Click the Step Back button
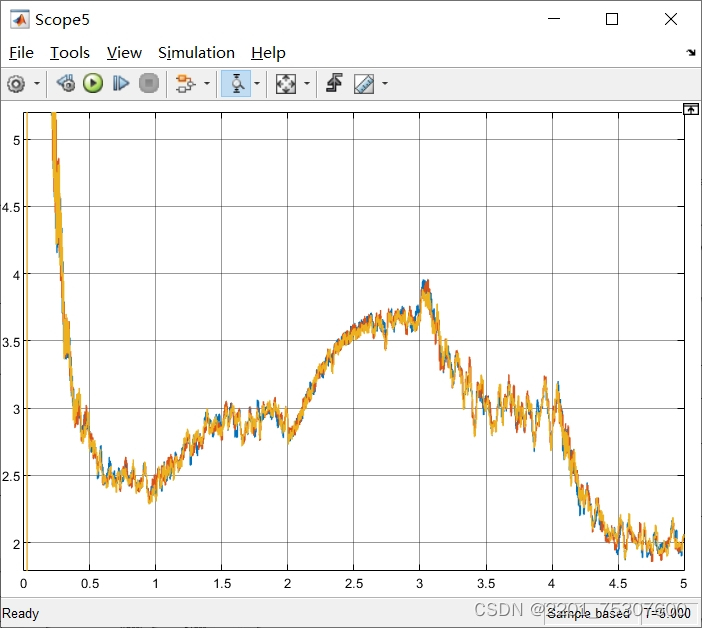 click(66, 83)
